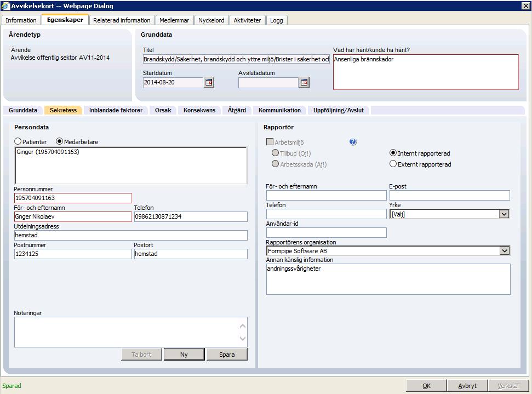Click the Personnummer field

73,198
